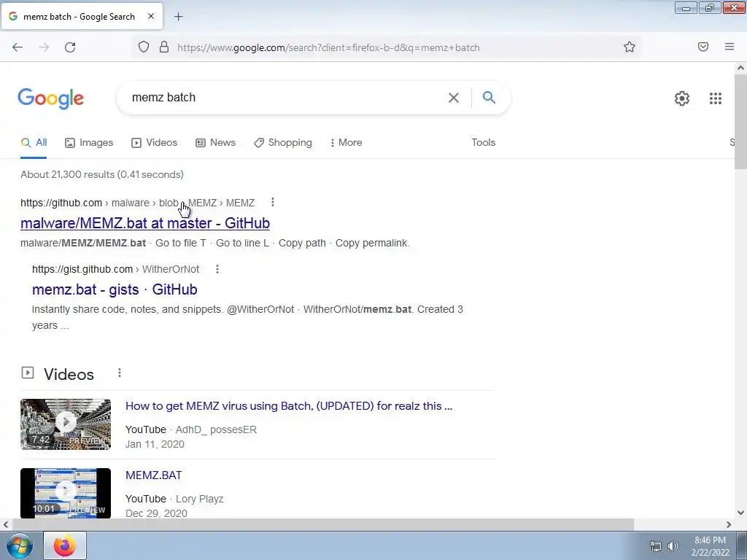Screen dimensions: 747x560
Task: Open the volume speaker tray icon
Action: 673,546
